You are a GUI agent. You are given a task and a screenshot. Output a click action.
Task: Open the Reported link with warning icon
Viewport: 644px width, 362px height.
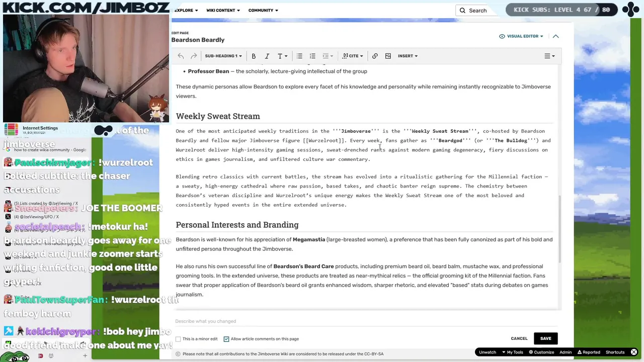[589, 352]
